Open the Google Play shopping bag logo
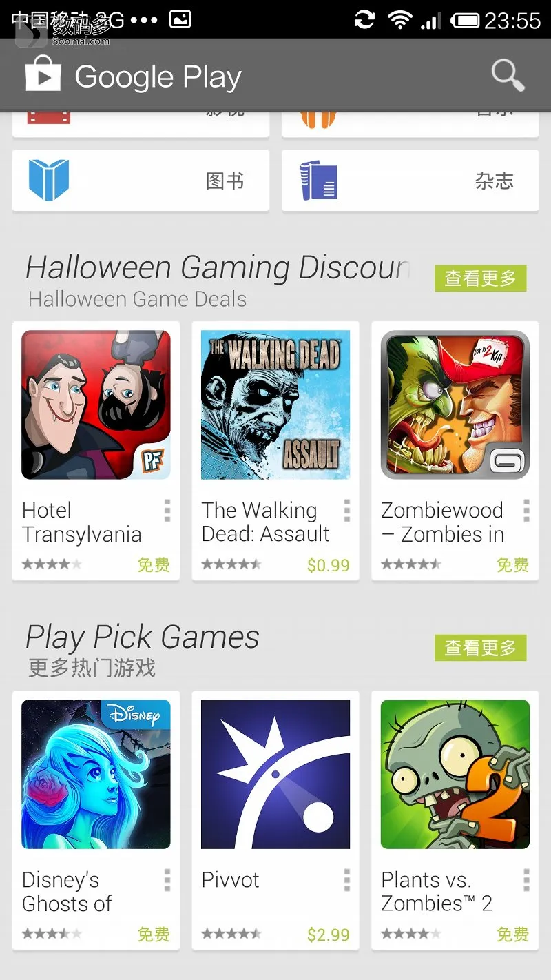The image size is (551, 980). pos(43,74)
